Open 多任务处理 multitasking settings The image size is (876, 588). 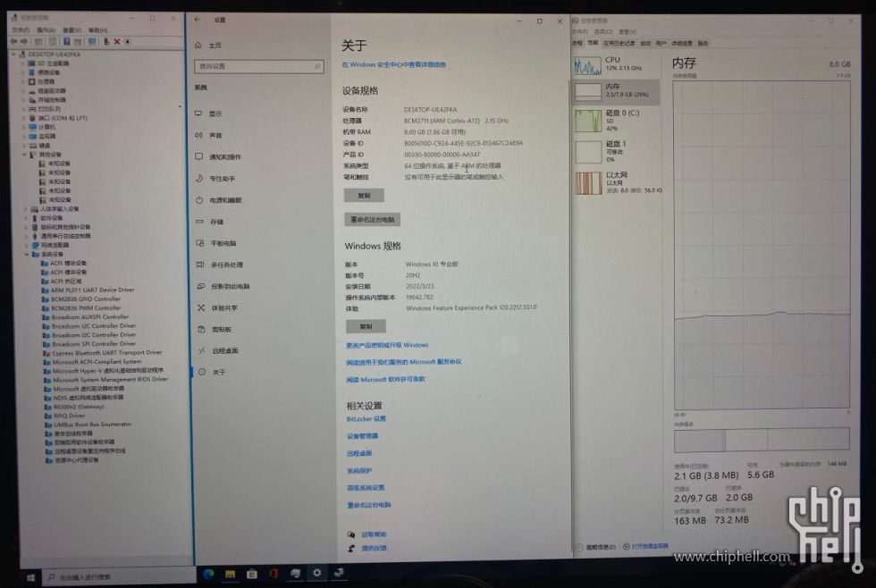226,265
